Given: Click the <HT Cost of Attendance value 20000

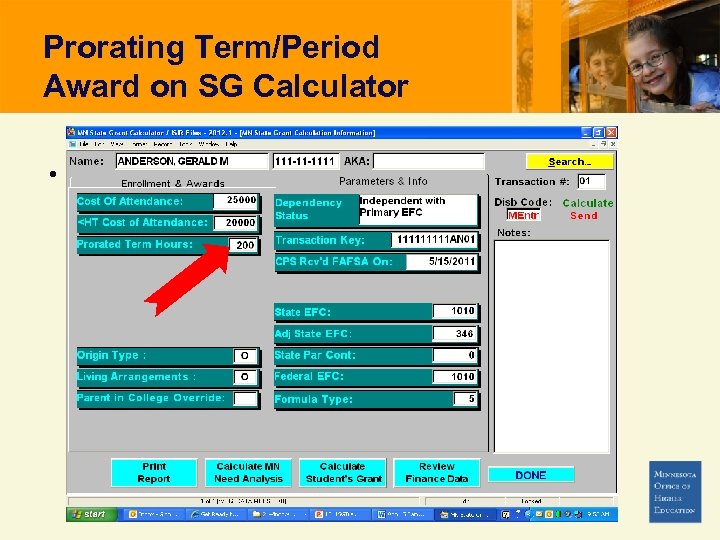Looking at the screenshot, I should 235,223.
